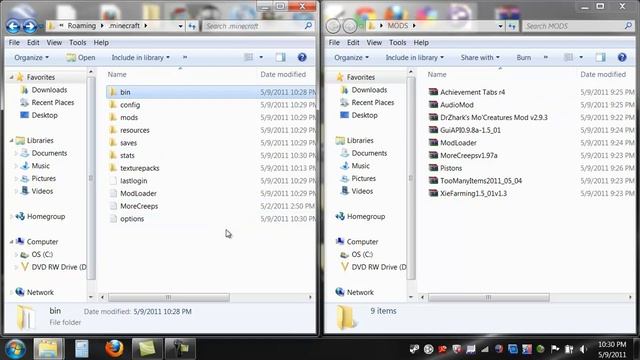Open Include in library in .minecraft window

pyautogui.click(x=140, y=58)
